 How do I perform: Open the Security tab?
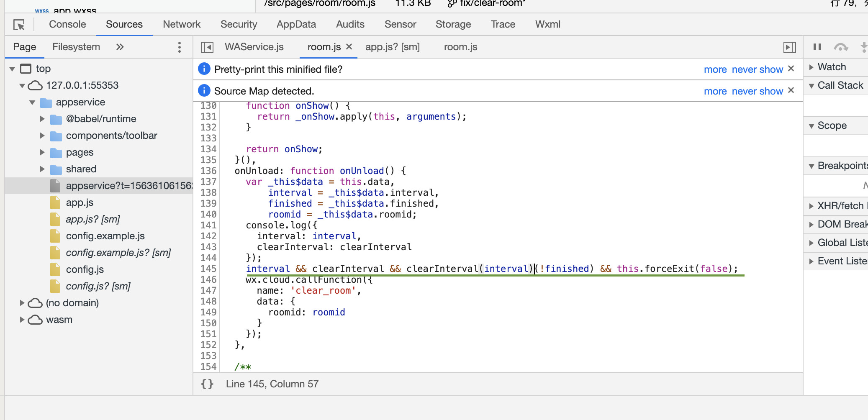(239, 24)
